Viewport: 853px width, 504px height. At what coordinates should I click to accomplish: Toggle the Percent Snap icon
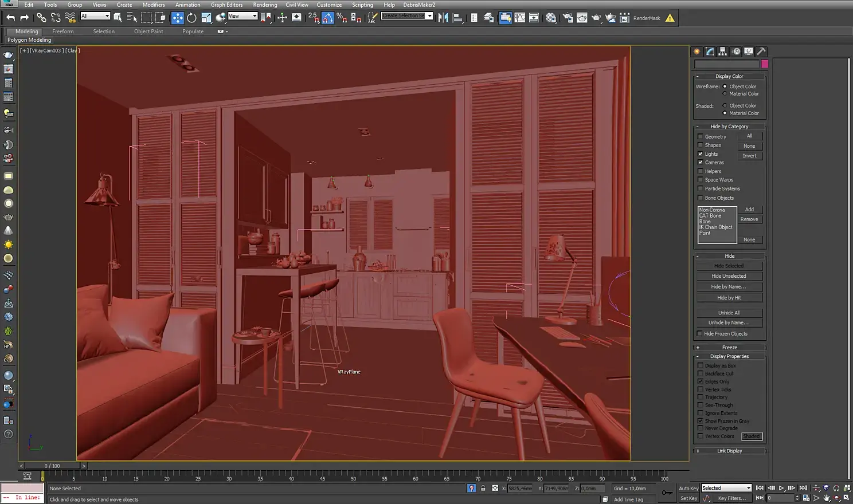[x=342, y=18]
